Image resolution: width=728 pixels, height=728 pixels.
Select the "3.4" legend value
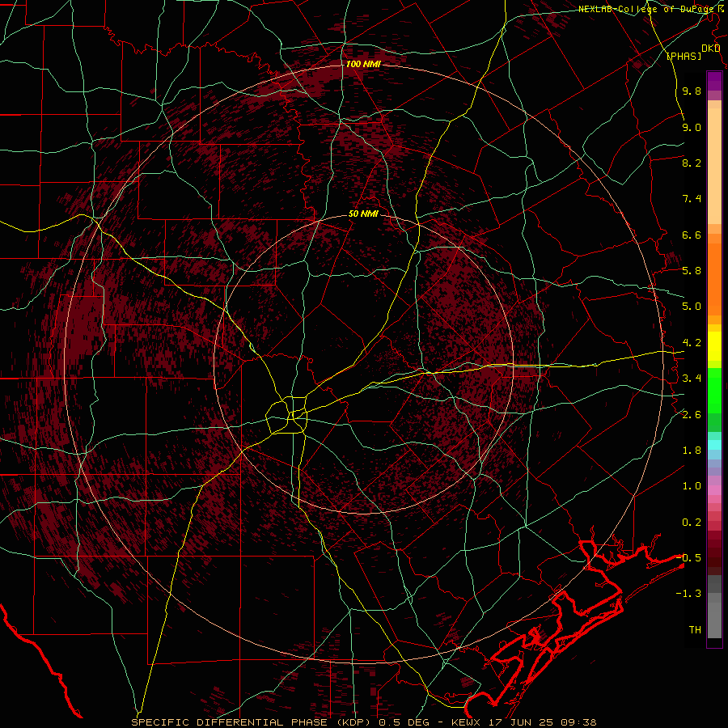(692, 379)
